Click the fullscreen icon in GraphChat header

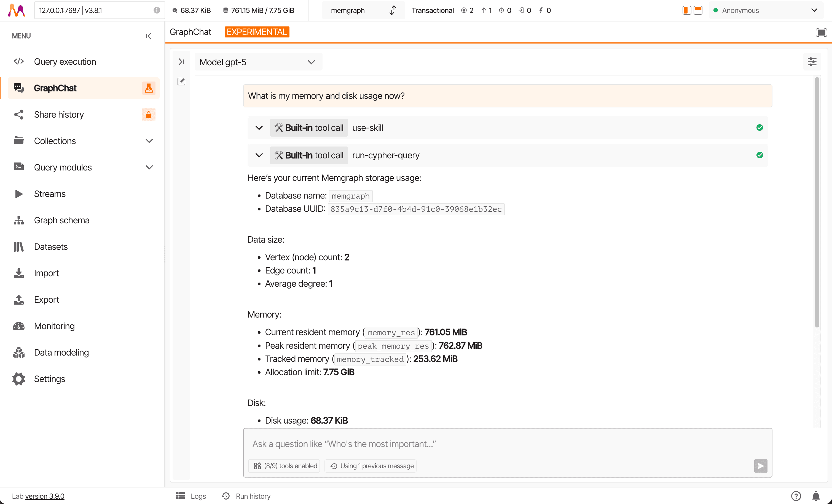coord(821,32)
